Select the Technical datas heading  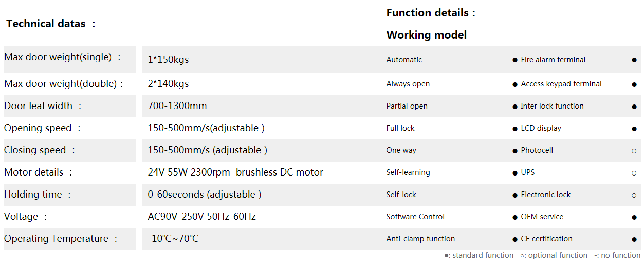tap(46, 24)
